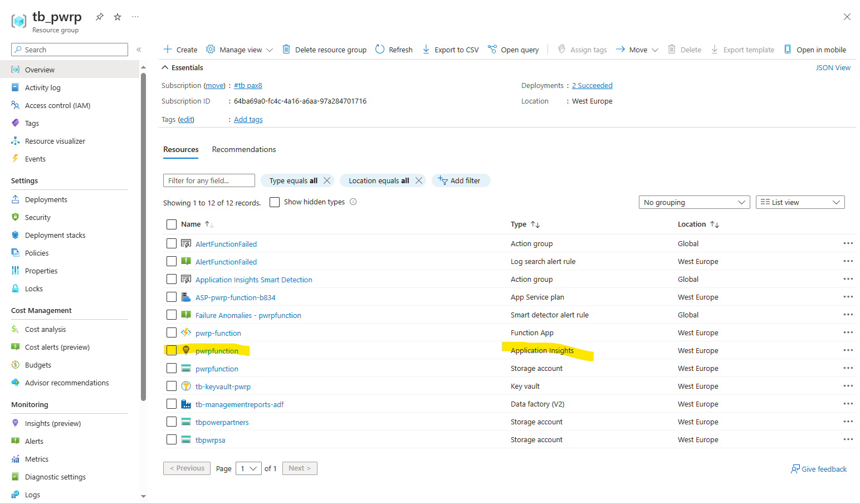The image size is (860, 504).
Task: Check the tb-managementreports-adf row
Action: pos(172,404)
